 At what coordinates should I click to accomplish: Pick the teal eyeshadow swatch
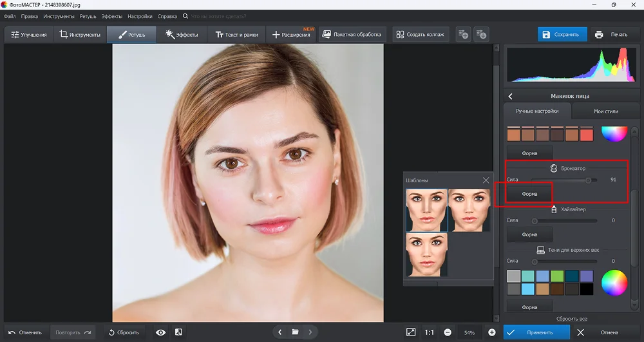528,276
